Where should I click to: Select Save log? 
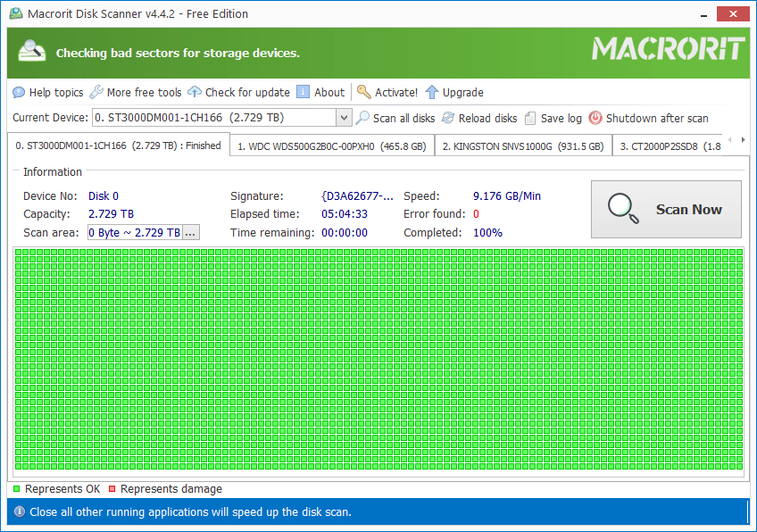pyautogui.click(x=561, y=119)
